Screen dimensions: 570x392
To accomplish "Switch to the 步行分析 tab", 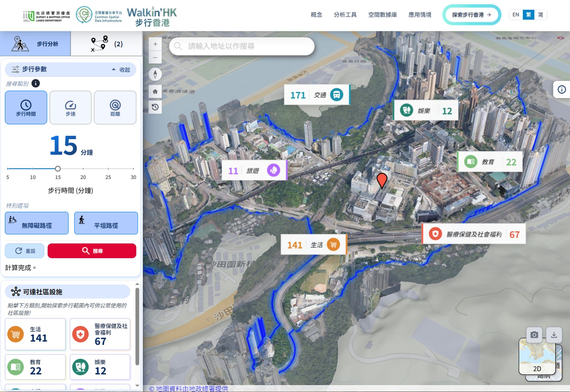I will click(35, 44).
